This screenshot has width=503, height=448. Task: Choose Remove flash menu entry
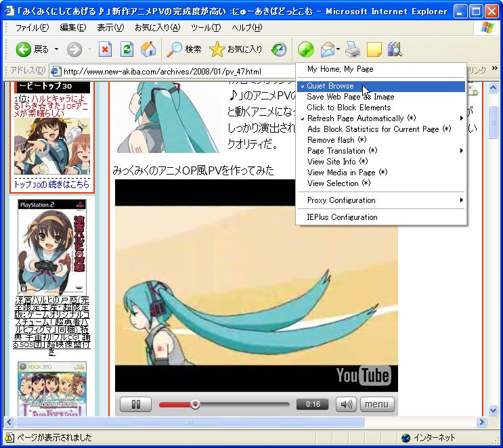coord(380,140)
